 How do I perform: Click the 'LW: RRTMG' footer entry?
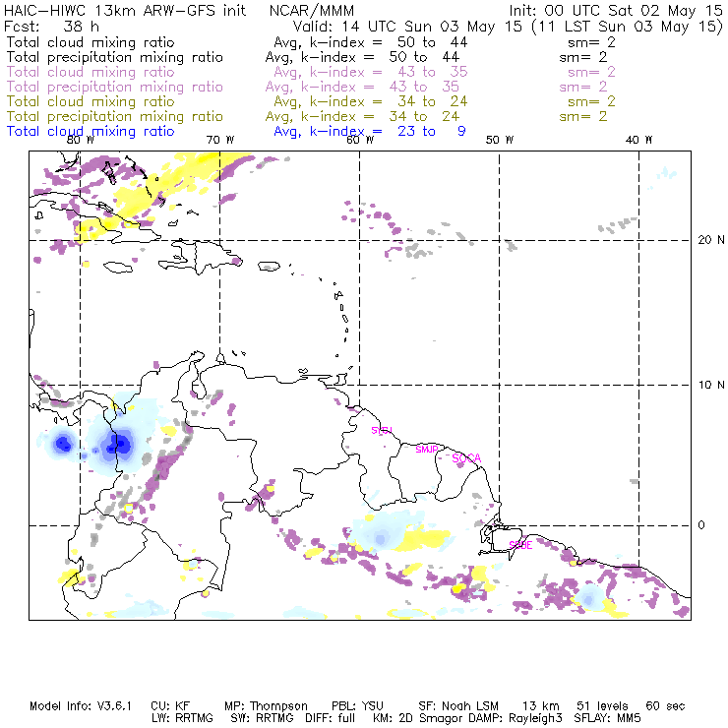click(182, 718)
